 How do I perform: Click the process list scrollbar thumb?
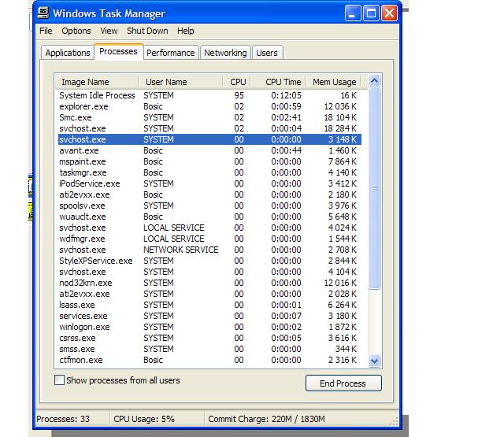(375, 189)
